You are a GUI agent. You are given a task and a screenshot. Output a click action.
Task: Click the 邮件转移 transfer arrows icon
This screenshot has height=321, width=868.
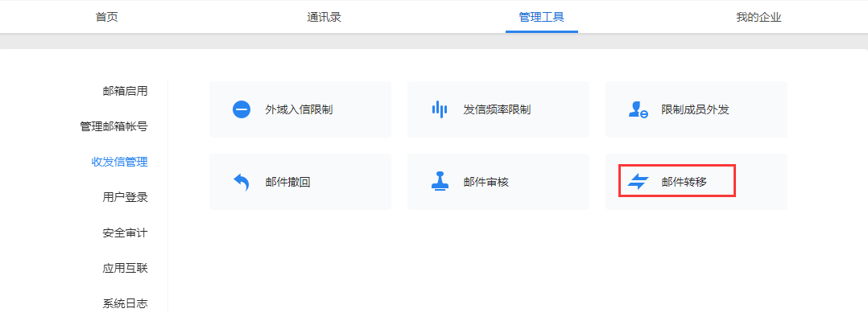pyautogui.click(x=638, y=182)
